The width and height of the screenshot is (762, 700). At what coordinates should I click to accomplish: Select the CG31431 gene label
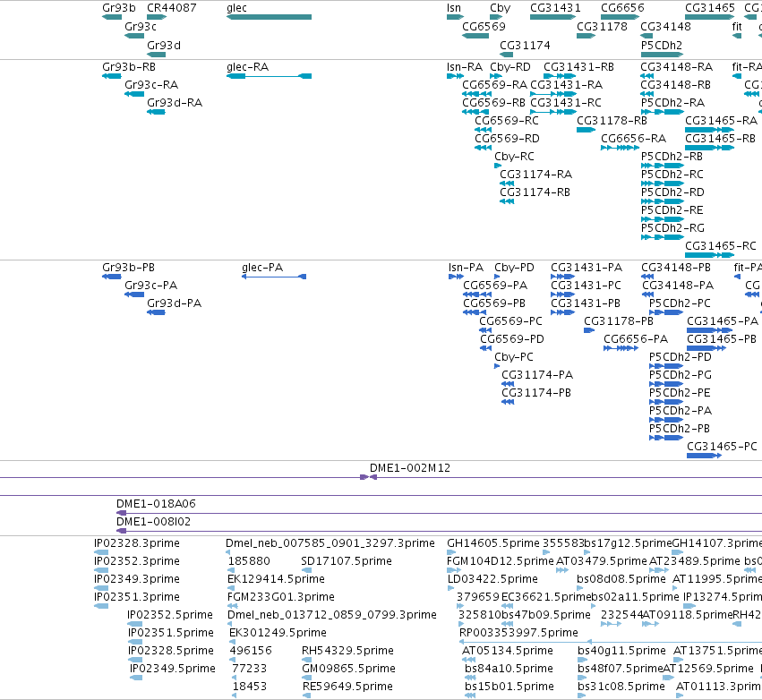(555, 8)
